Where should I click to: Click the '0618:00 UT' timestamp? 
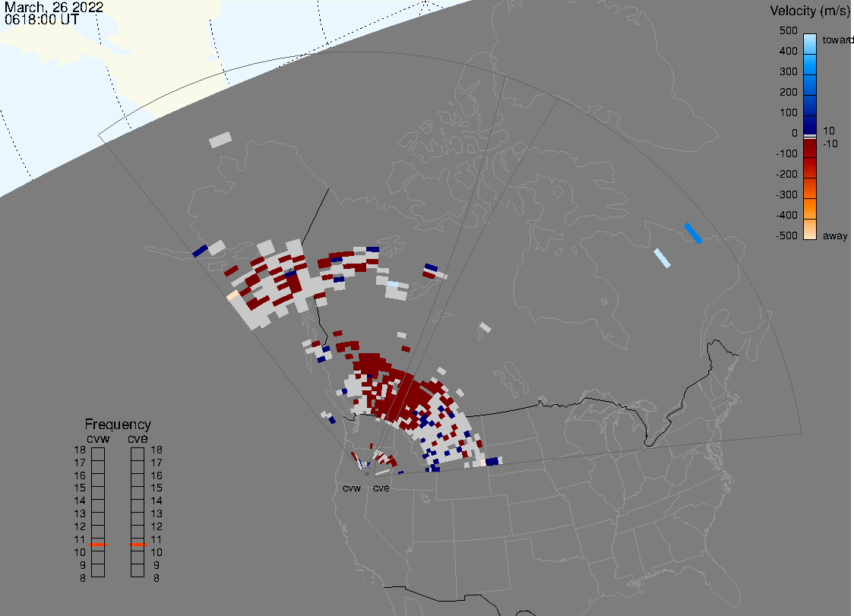[41, 21]
